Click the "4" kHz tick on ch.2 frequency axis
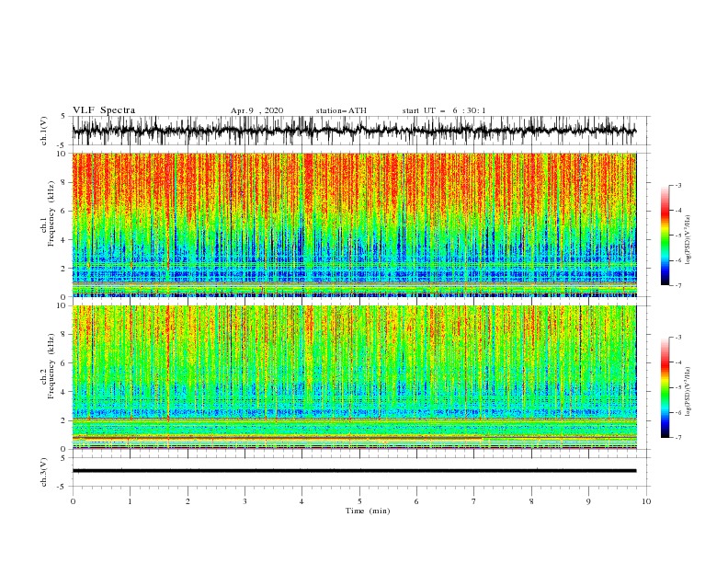The image size is (728, 563). point(64,392)
